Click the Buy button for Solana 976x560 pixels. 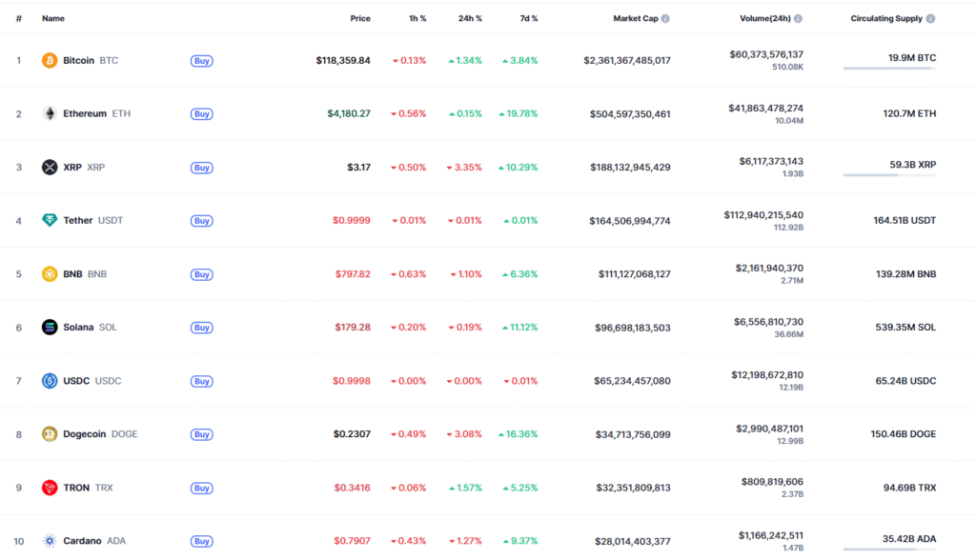coord(202,328)
